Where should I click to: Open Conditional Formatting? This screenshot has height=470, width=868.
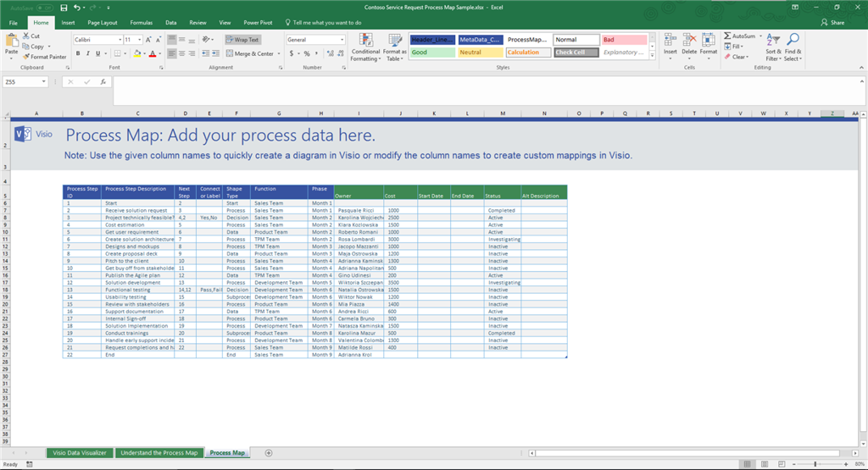pos(365,47)
